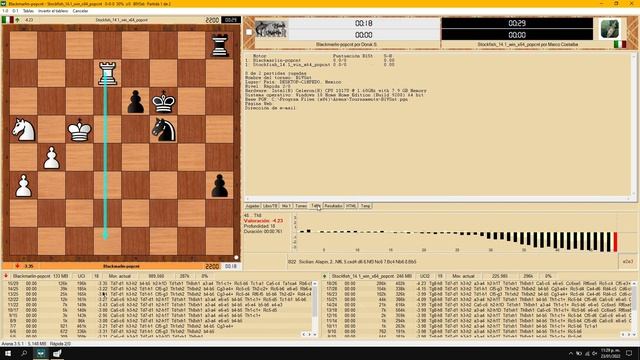Click the Valoración -4.23 text
Screen dimensions: 640x360
263,221
